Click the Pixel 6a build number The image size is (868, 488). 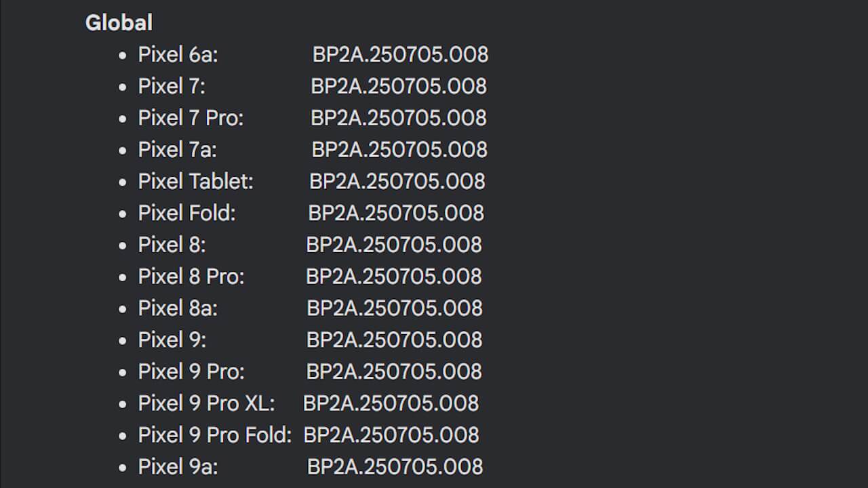click(x=400, y=54)
